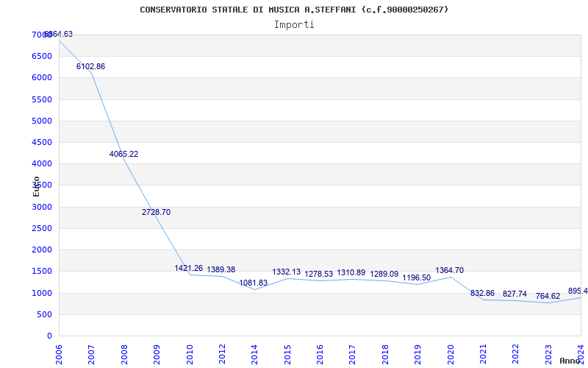Image resolution: width=588 pixels, height=368 pixels.
Task: Click the 2019 x-axis year label
Action: 417,354
